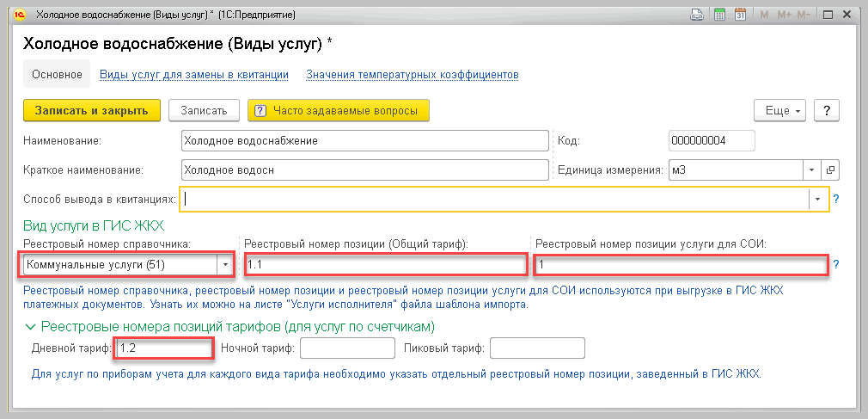Switch to Виды услуг для замены в квитанции
Screen dimensions: 868x419
(194, 75)
